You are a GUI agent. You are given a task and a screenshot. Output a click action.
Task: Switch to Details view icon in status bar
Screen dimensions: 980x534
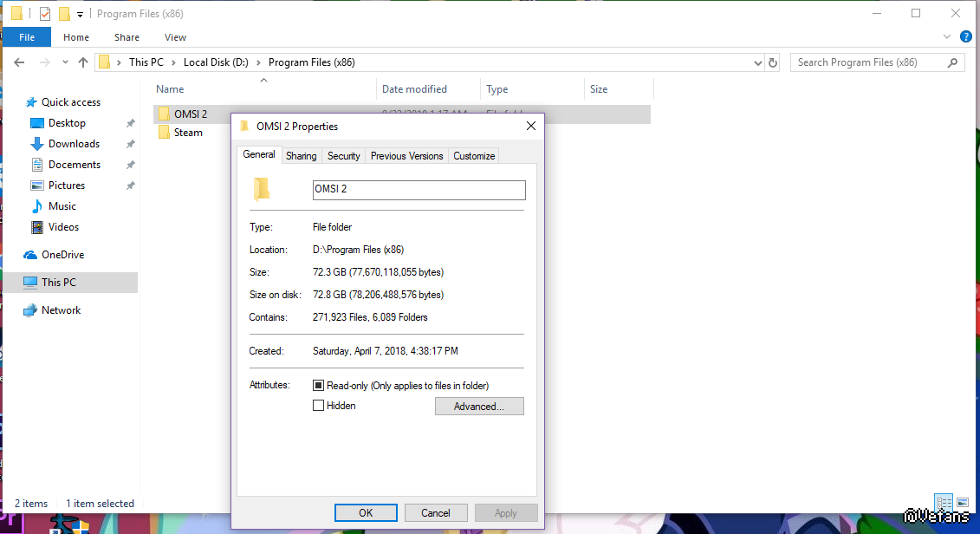tap(944, 503)
